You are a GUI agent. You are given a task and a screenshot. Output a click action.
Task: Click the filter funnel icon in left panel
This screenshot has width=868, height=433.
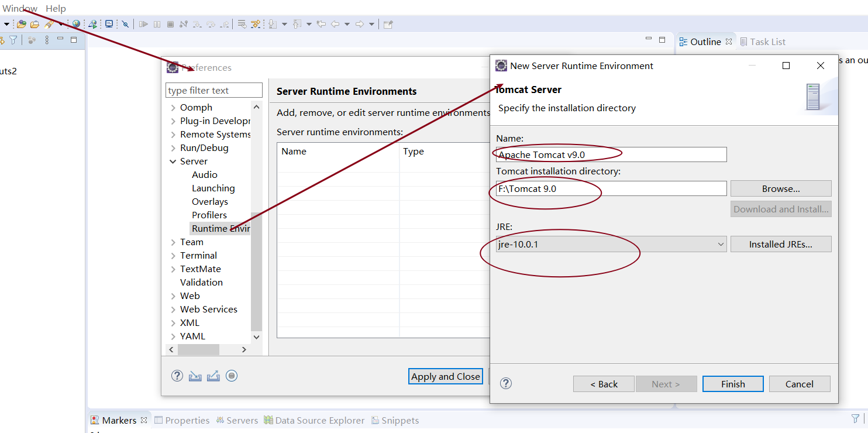tap(13, 40)
